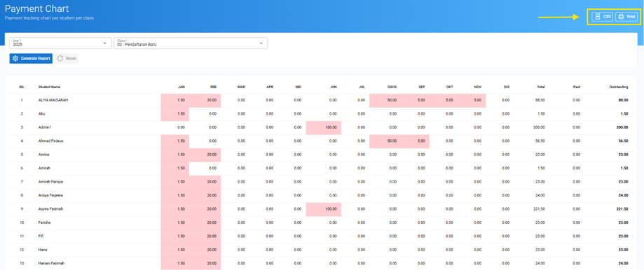
Task: Select student name Amina
Action: point(43,155)
